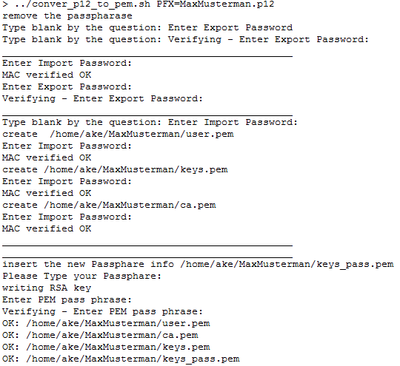Image resolution: width=400 pixels, height=366 pixels.
Task: Click the 'Verifying - Enter Export Password:' prompt
Action: 102,99
